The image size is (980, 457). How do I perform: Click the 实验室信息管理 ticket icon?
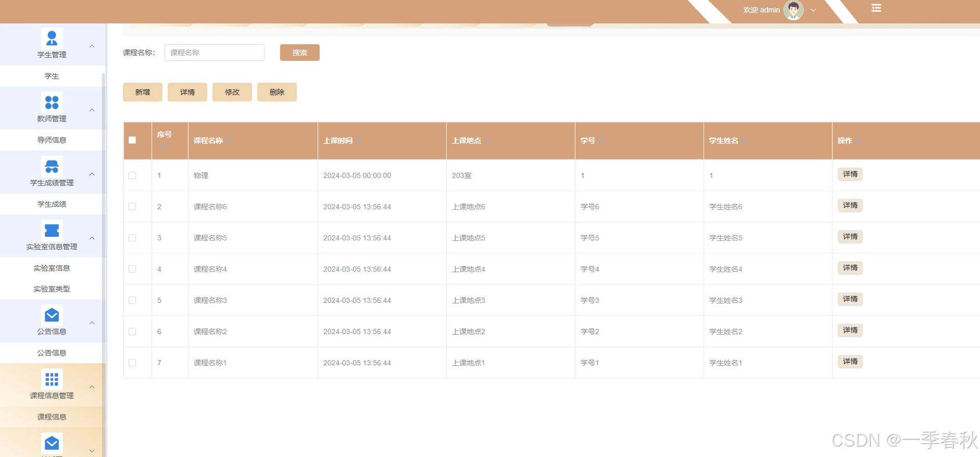pyautogui.click(x=52, y=230)
